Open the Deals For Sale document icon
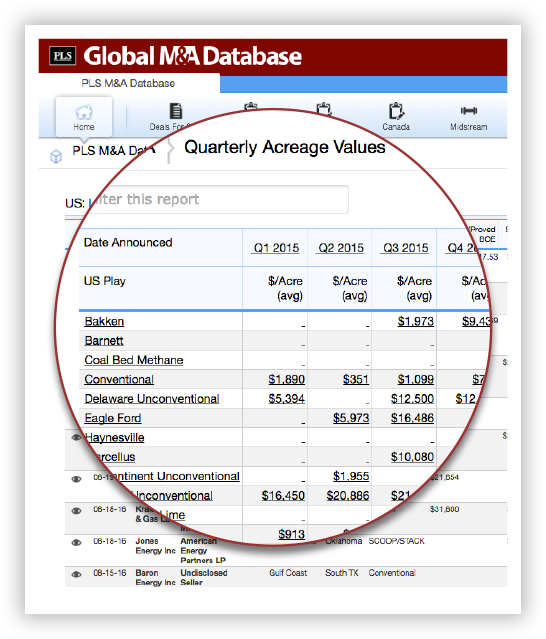The height and width of the screenshot is (639, 546). pos(176,111)
